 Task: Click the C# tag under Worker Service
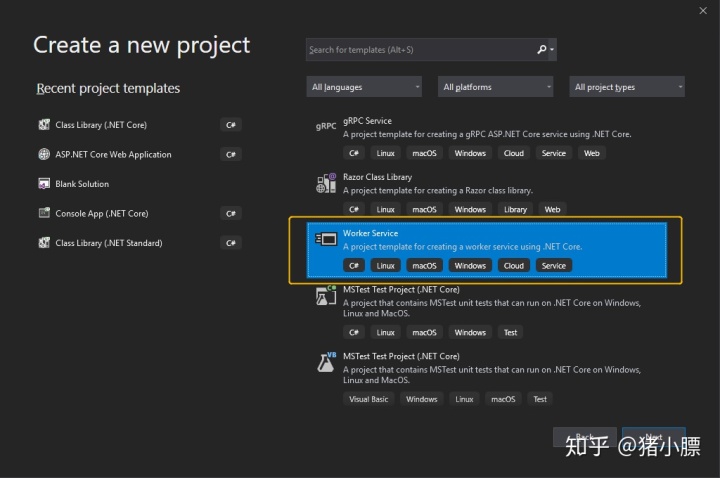354,265
